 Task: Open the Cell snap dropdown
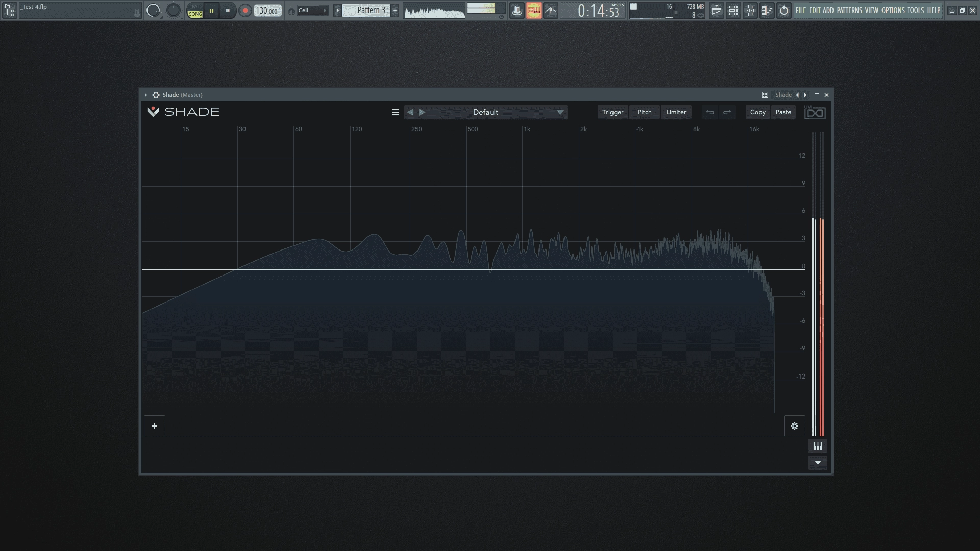312,10
